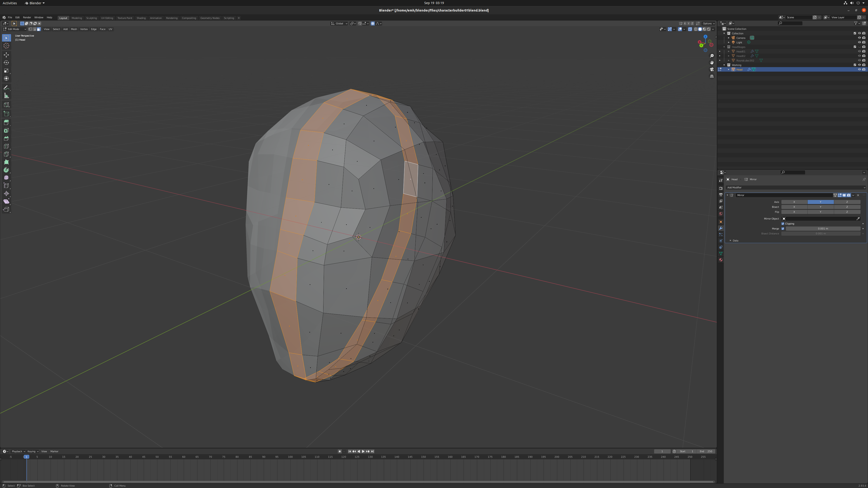Select the Extrude Region tool
This screenshot has height=488, width=868.
[x=6, y=123]
